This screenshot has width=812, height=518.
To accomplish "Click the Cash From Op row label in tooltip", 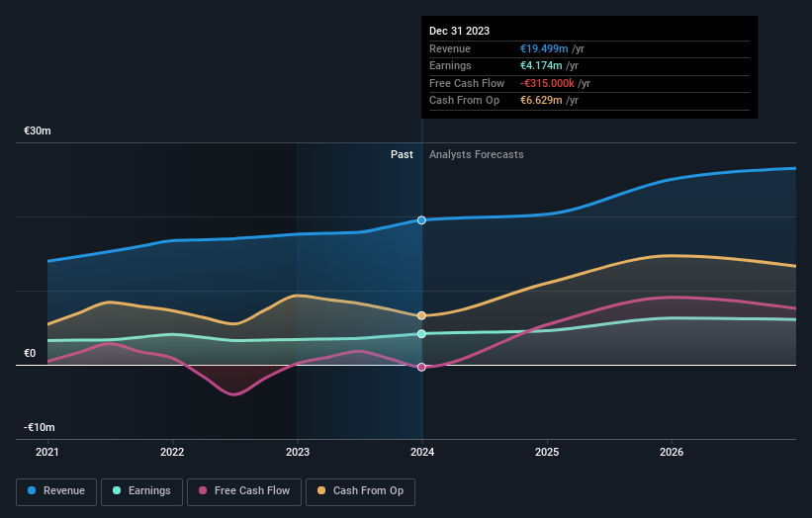I will click(x=465, y=101).
